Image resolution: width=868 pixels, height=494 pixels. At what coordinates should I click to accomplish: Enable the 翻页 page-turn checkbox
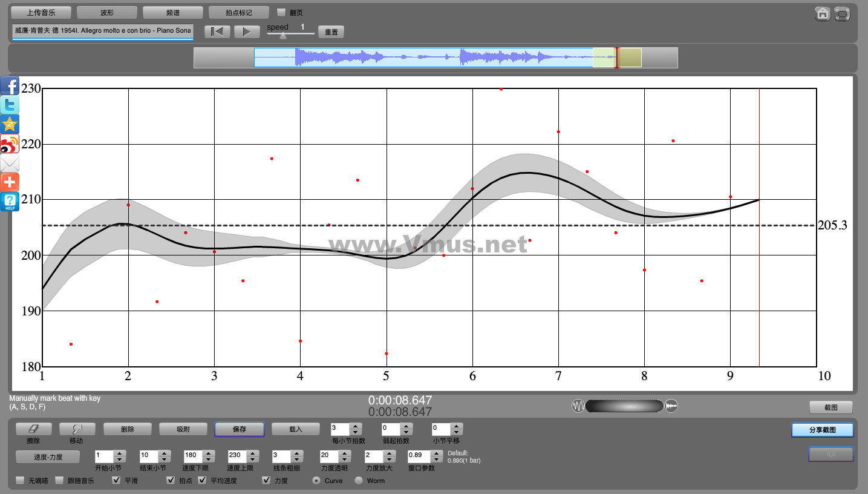(x=281, y=12)
